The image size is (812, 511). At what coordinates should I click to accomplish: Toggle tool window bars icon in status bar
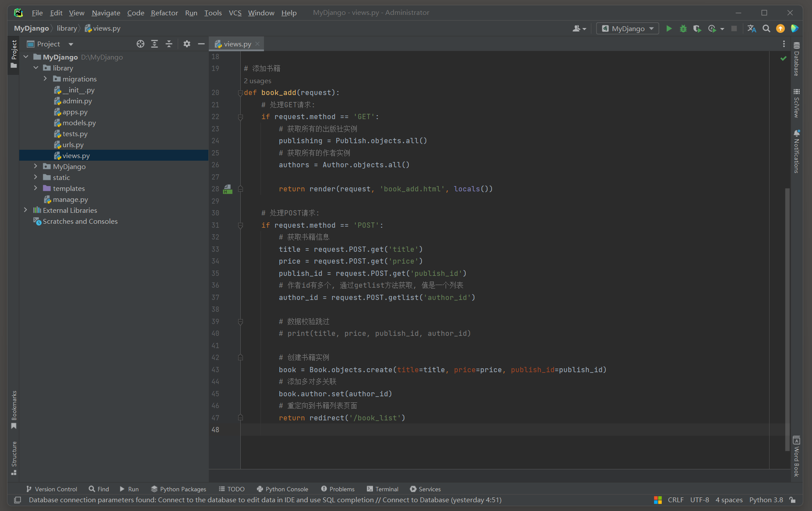pos(18,500)
